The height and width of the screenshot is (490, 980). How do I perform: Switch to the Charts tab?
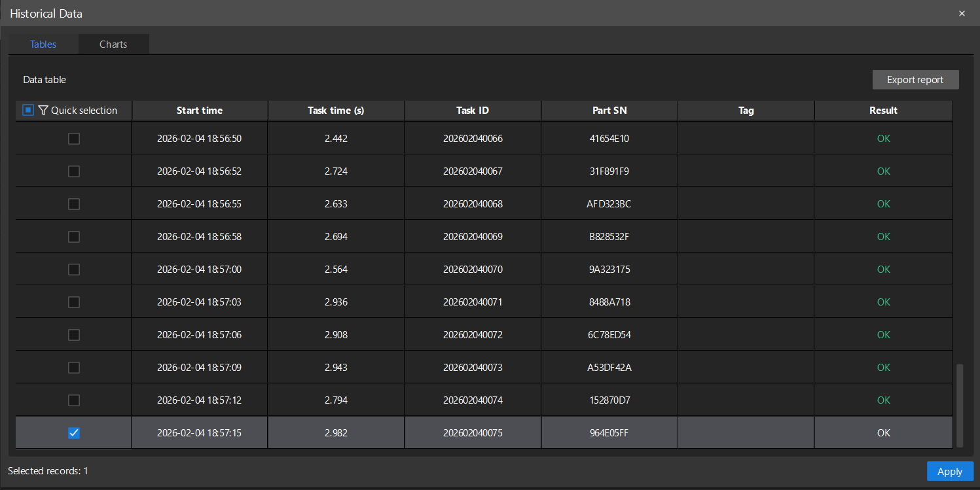pyautogui.click(x=113, y=44)
